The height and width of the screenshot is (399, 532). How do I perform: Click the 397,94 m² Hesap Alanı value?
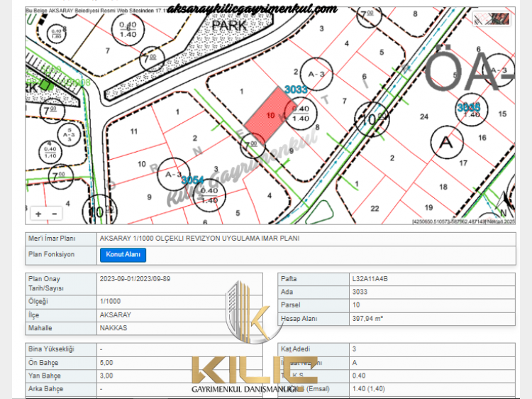[367, 319]
